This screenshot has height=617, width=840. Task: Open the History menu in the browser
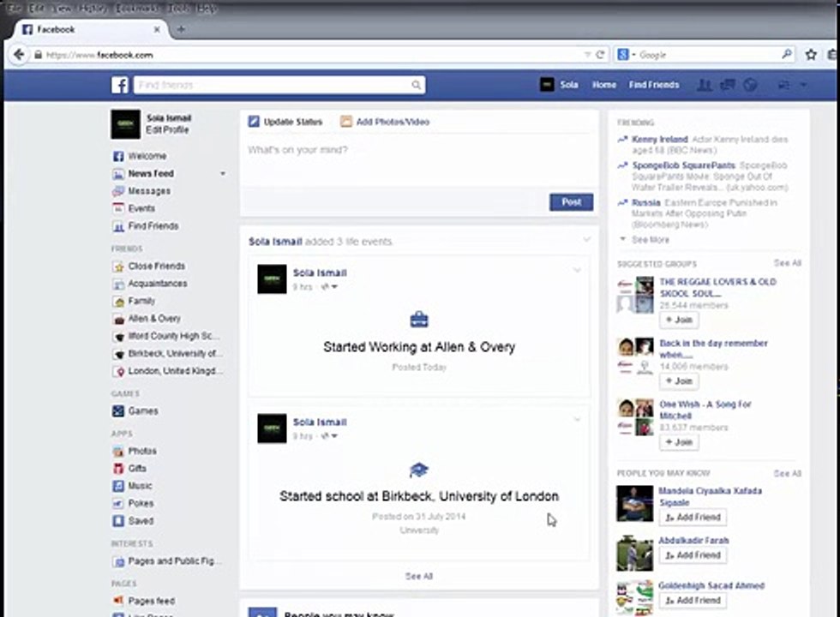(93, 9)
